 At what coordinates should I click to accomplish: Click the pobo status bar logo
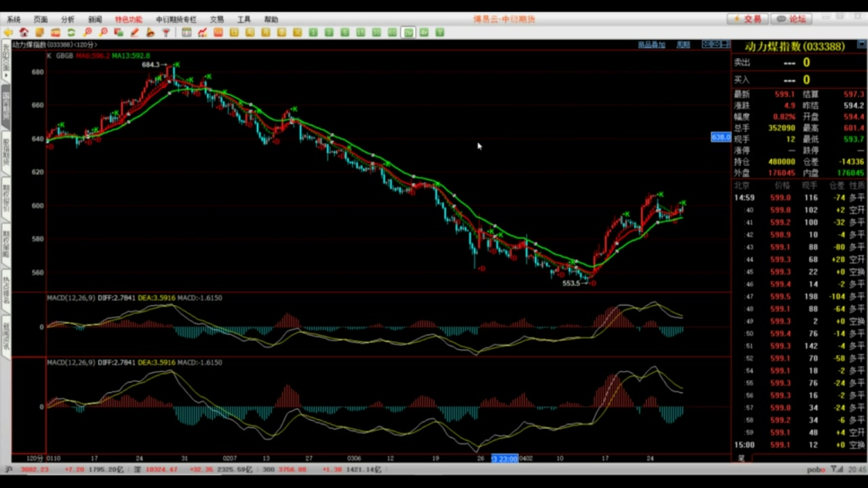816,470
